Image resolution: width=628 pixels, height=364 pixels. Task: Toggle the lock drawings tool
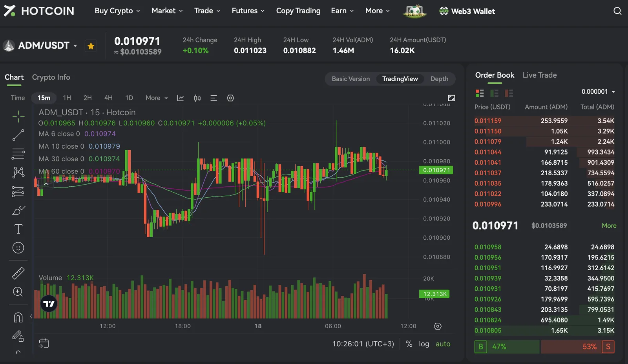point(18,336)
